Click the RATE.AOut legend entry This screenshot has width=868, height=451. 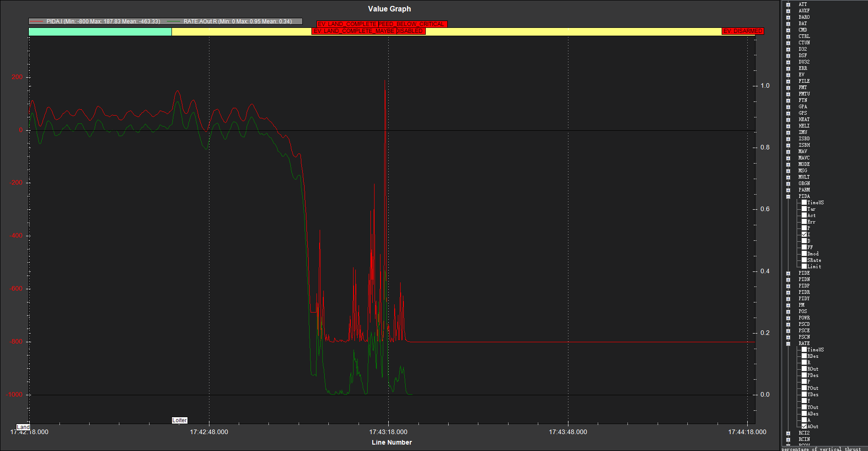pos(230,21)
